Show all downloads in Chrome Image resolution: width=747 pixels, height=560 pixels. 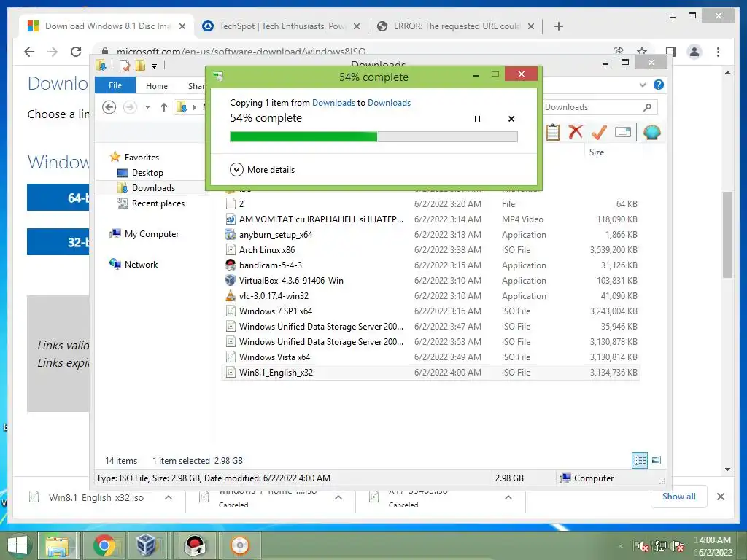678,497
